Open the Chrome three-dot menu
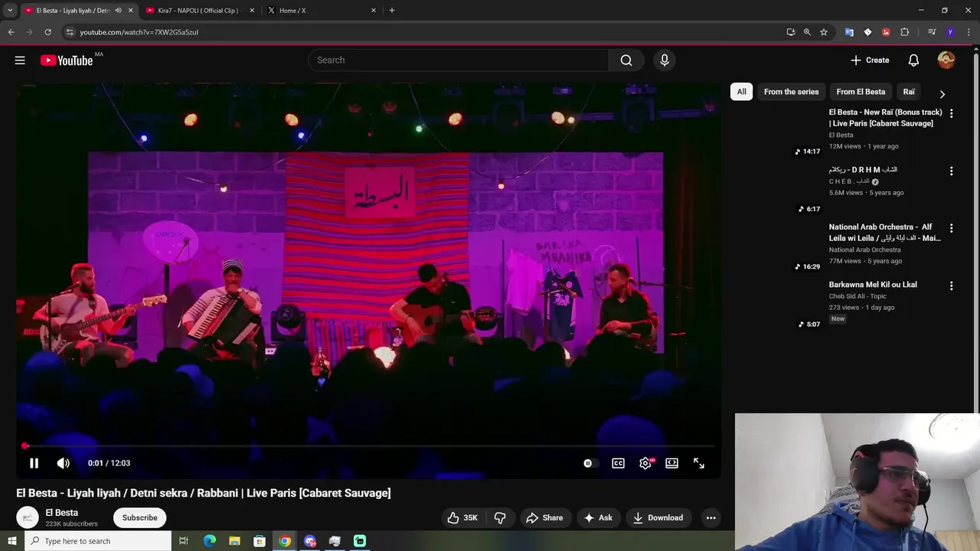This screenshot has width=980, height=551. [x=969, y=32]
